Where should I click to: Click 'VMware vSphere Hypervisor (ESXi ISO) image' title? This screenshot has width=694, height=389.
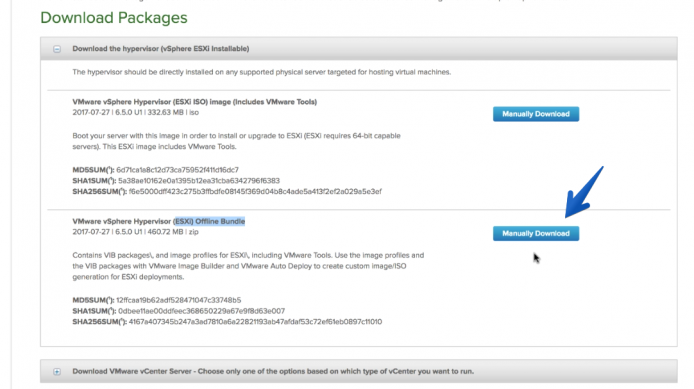[x=195, y=102]
